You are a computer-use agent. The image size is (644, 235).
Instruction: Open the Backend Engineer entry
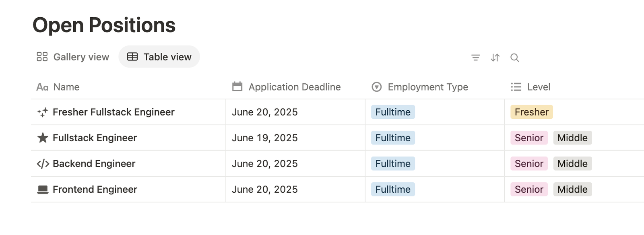94,164
